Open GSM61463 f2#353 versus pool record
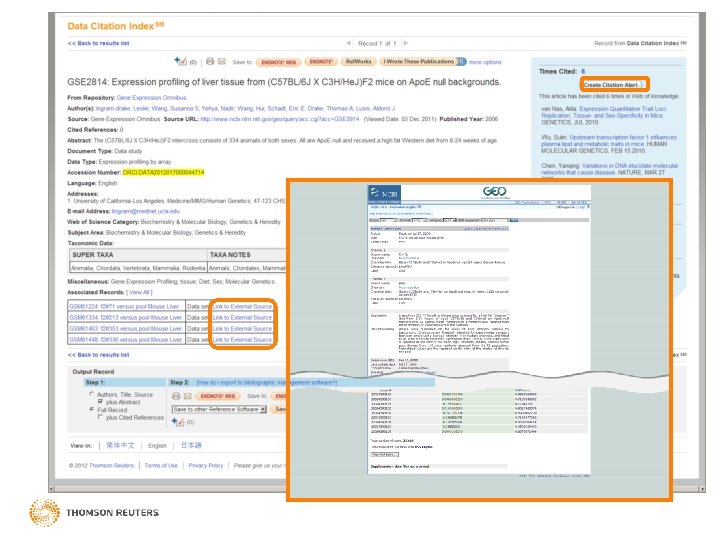The image size is (720, 540). [125, 329]
